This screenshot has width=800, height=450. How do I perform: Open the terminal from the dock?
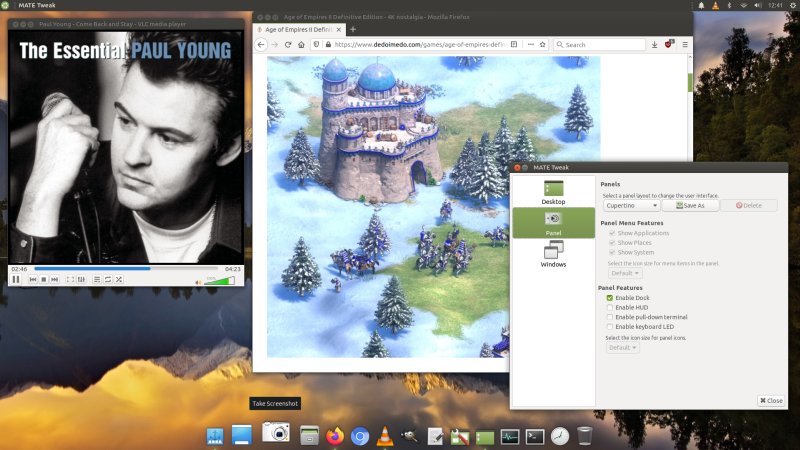(535, 436)
